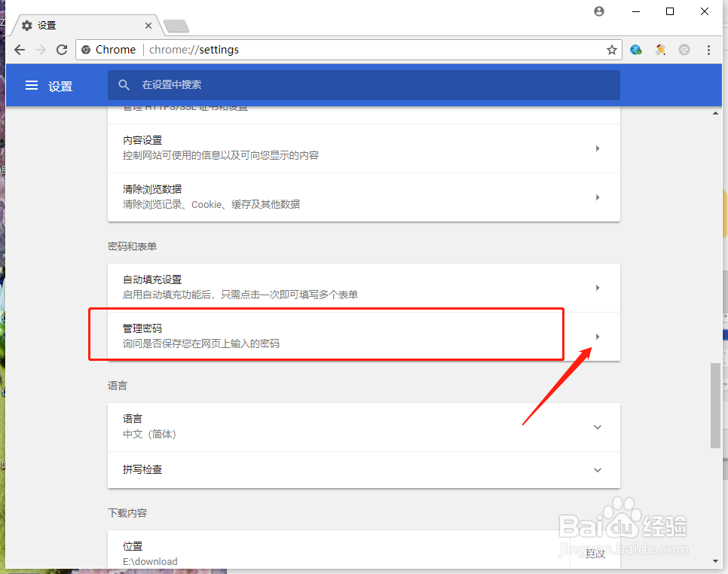Reload the settings page
The height and width of the screenshot is (574, 728).
pos(62,50)
